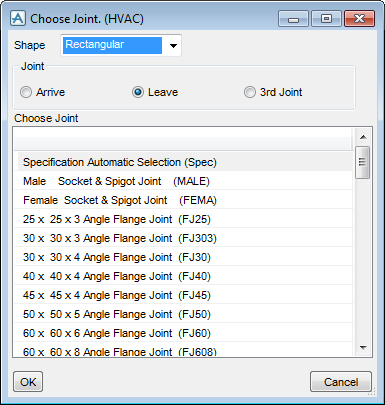Viewport: 385px width, 405px height.
Task: Confirm with the OK button
Action: tap(28, 382)
